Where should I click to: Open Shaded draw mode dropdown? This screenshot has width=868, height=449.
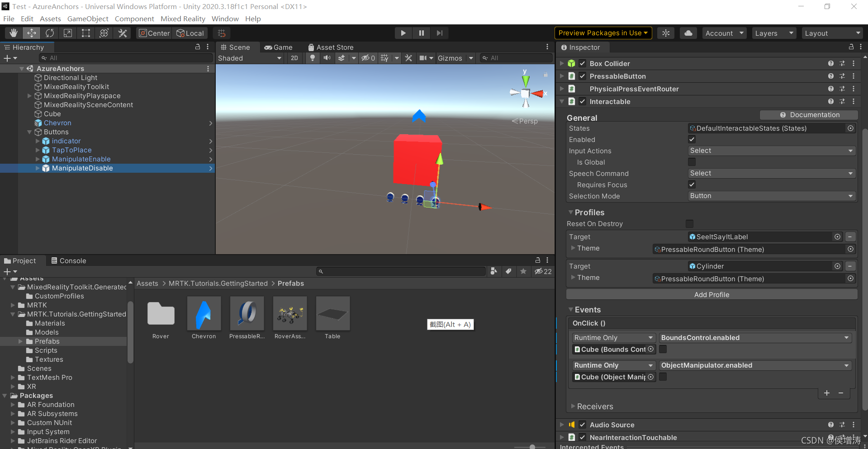tap(250, 58)
